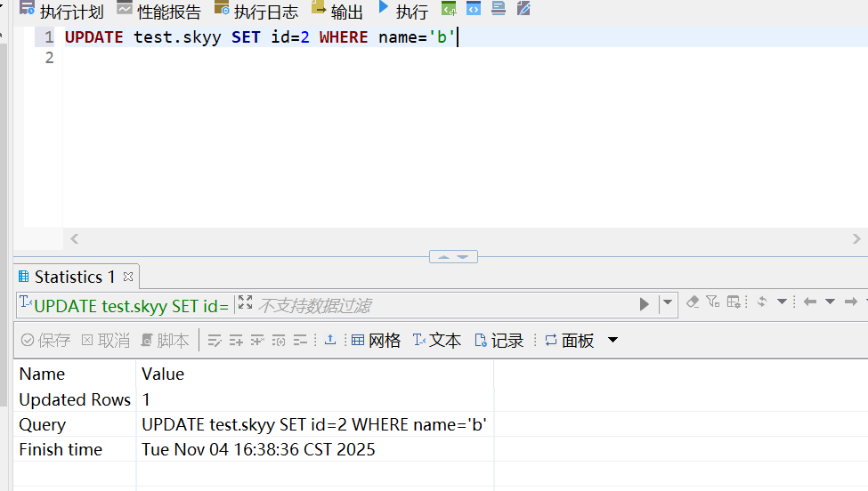Click the 执行计划 (execution plan) button
The height and width of the screenshot is (491, 868).
click(62, 11)
